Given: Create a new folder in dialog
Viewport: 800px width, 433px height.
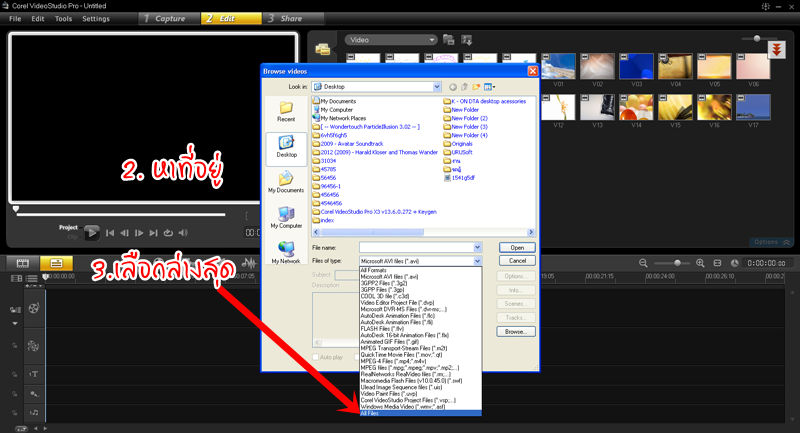Looking at the screenshot, I should pos(477,87).
